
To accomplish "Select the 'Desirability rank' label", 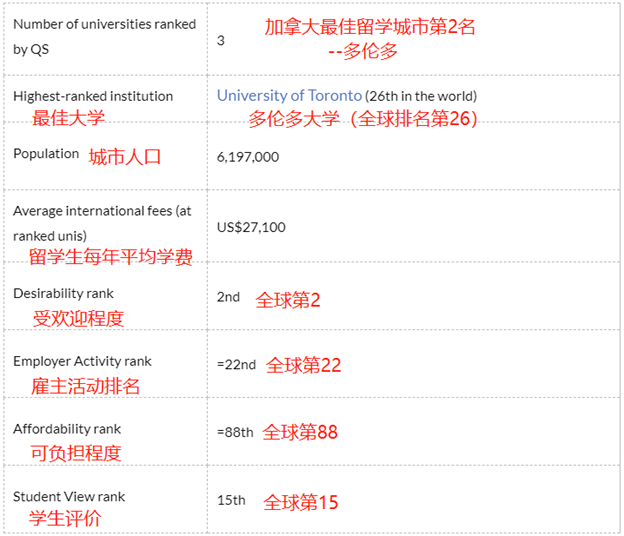I will coord(63,294).
